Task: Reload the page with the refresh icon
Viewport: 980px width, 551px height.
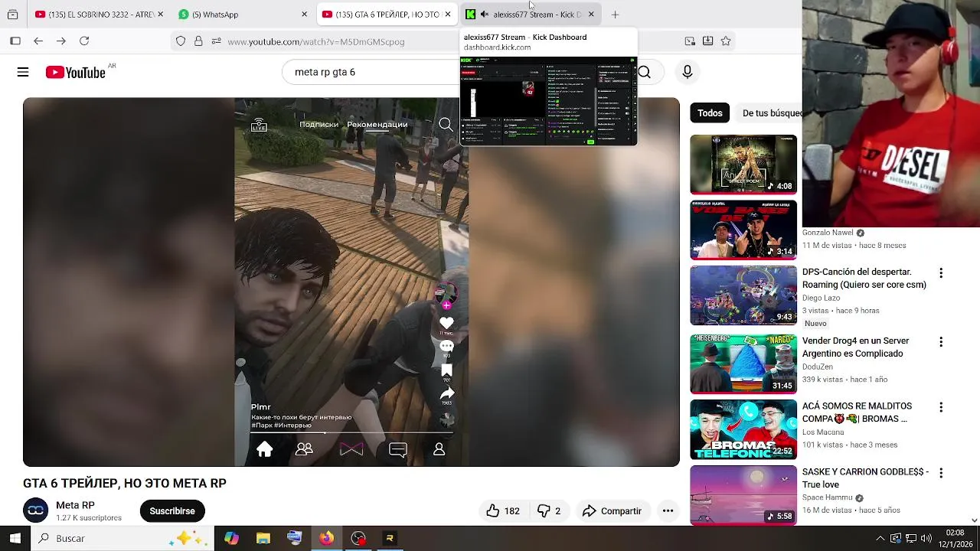Action: click(84, 41)
